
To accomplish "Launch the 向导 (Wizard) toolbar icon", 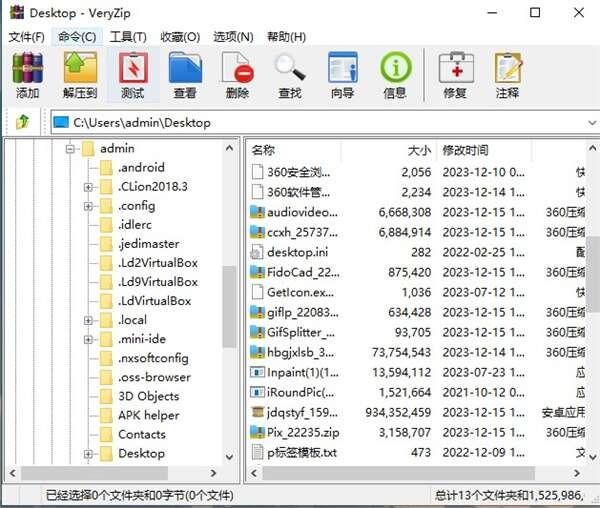I will (342, 75).
